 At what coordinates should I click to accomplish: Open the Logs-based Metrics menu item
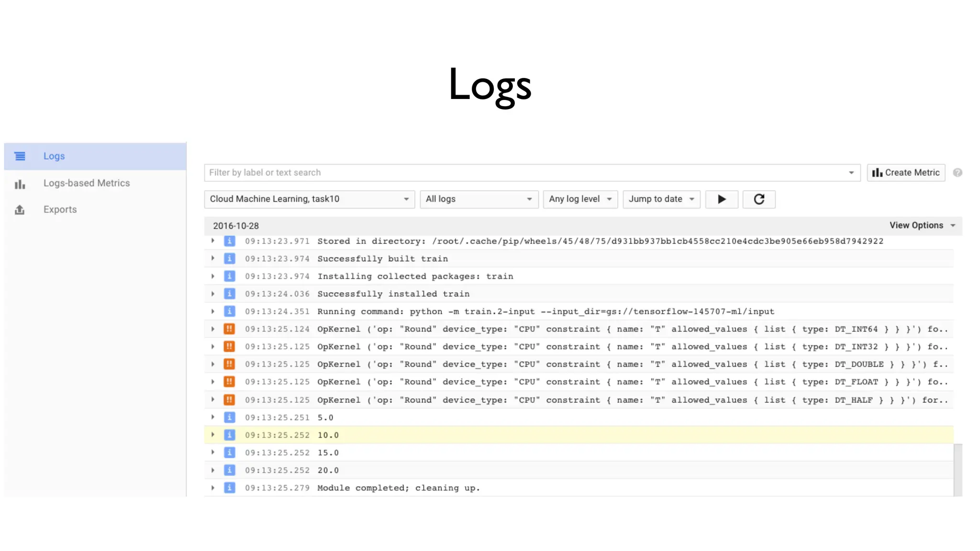point(87,184)
